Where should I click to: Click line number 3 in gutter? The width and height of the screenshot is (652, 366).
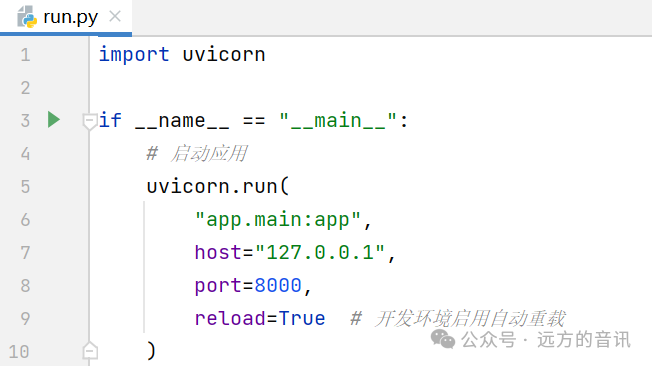(25, 121)
